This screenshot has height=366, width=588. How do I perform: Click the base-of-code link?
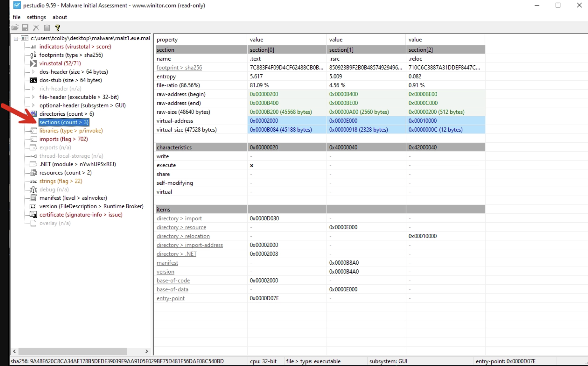coord(173,280)
